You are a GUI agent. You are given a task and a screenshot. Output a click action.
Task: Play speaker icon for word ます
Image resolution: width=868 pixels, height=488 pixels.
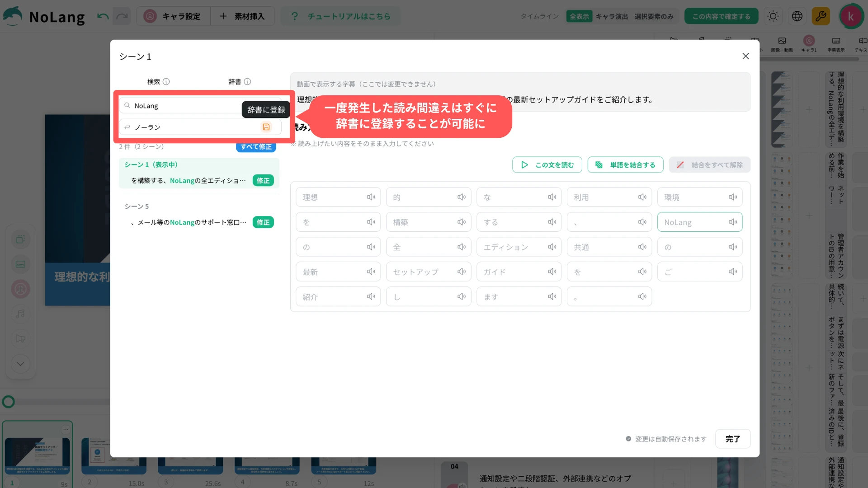point(552,296)
